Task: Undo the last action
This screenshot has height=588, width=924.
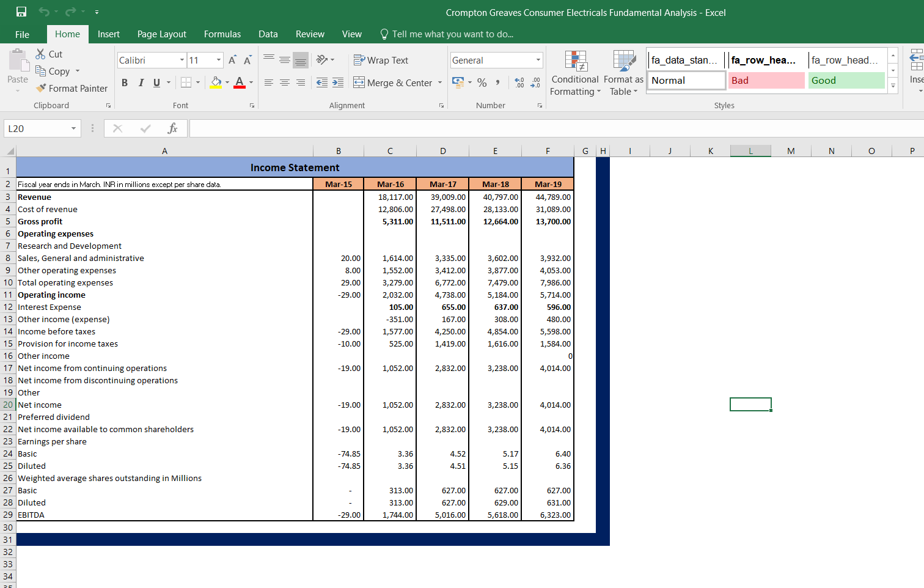Action: [44, 12]
